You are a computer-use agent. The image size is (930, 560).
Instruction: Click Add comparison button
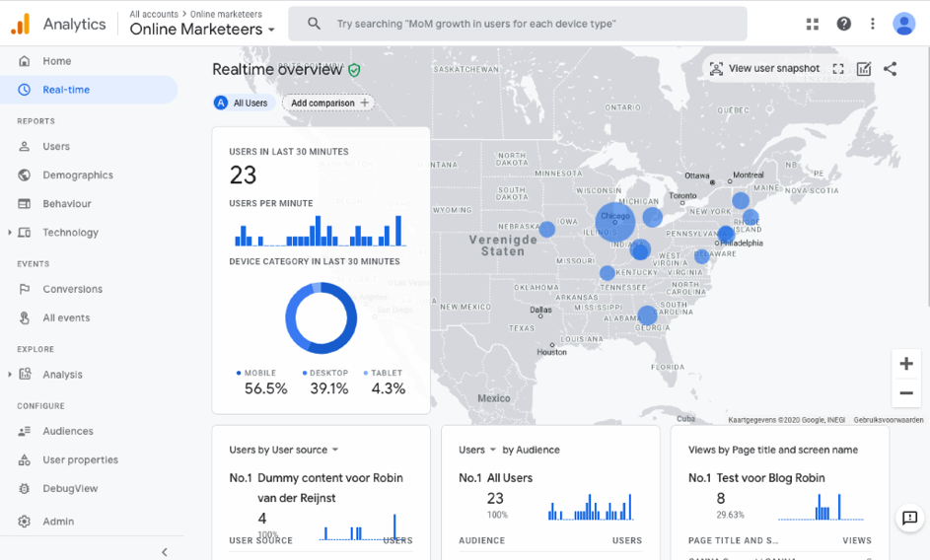(x=328, y=103)
